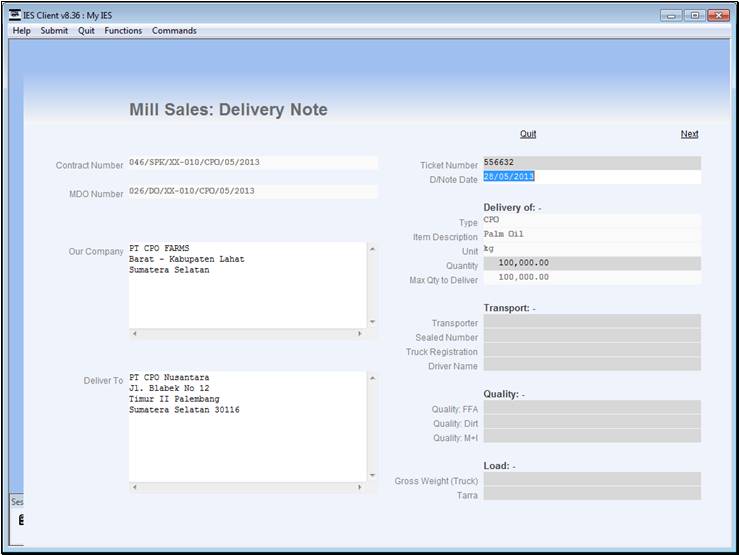Click the Quit link above Ticket Number
739x555 pixels.
tap(528, 134)
